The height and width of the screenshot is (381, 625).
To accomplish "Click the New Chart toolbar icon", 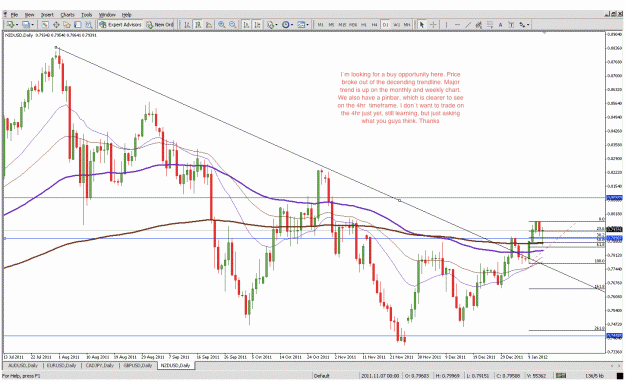I will [10, 25].
